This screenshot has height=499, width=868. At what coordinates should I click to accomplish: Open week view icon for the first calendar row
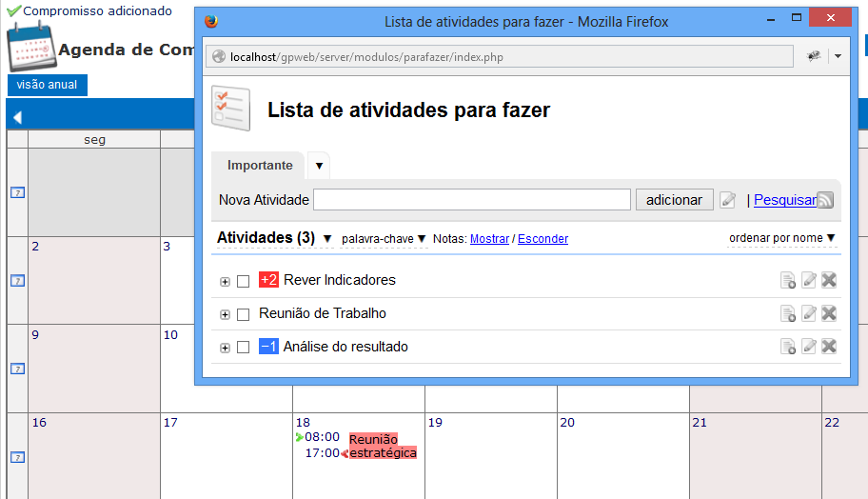coord(18,192)
